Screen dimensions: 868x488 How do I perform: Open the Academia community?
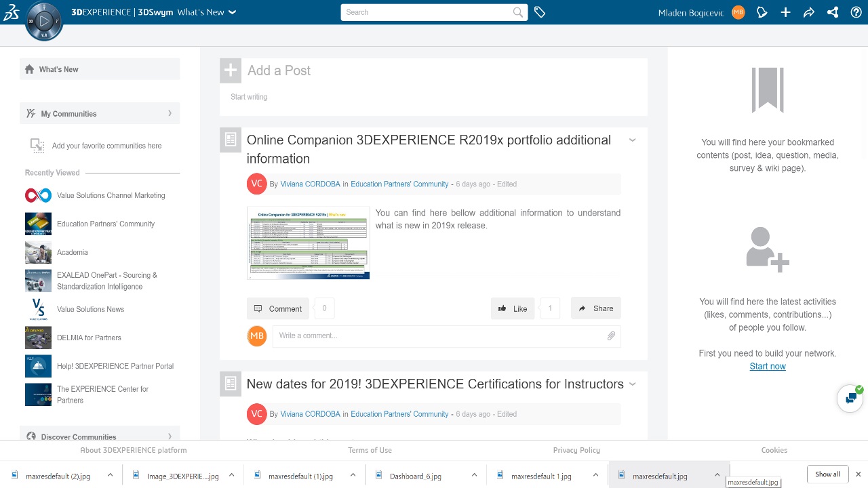coord(72,252)
